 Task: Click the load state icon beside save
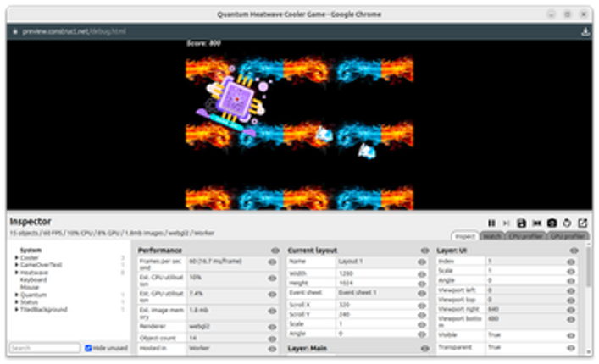537,223
